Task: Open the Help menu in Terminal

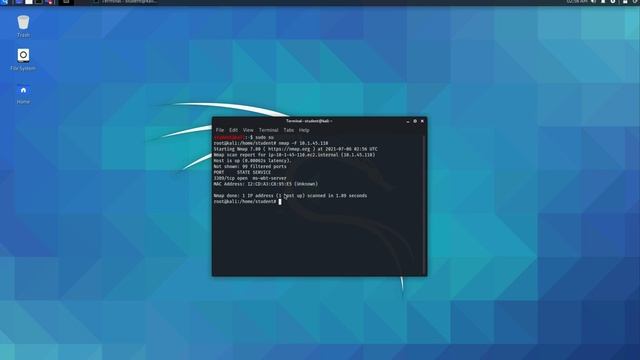Action: pyautogui.click(x=304, y=130)
